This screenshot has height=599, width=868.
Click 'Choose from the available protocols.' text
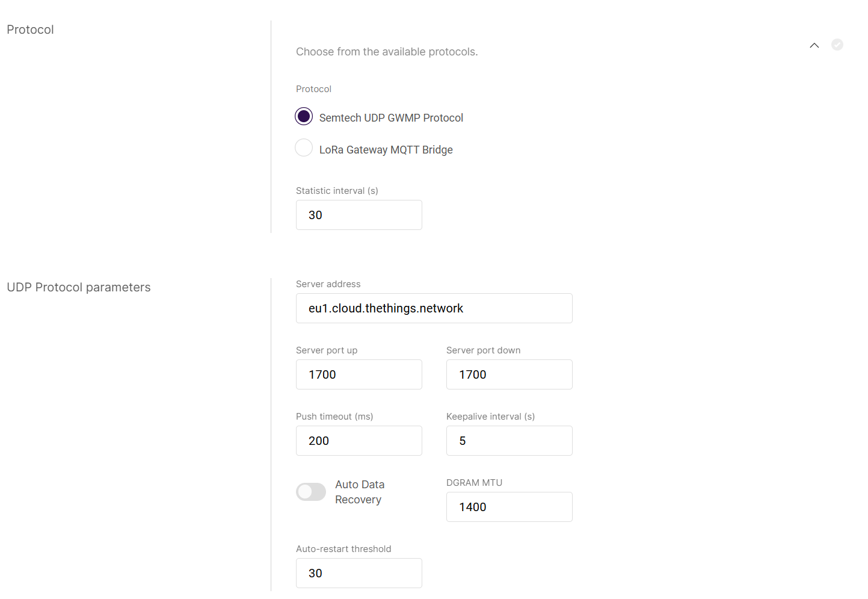(x=387, y=52)
